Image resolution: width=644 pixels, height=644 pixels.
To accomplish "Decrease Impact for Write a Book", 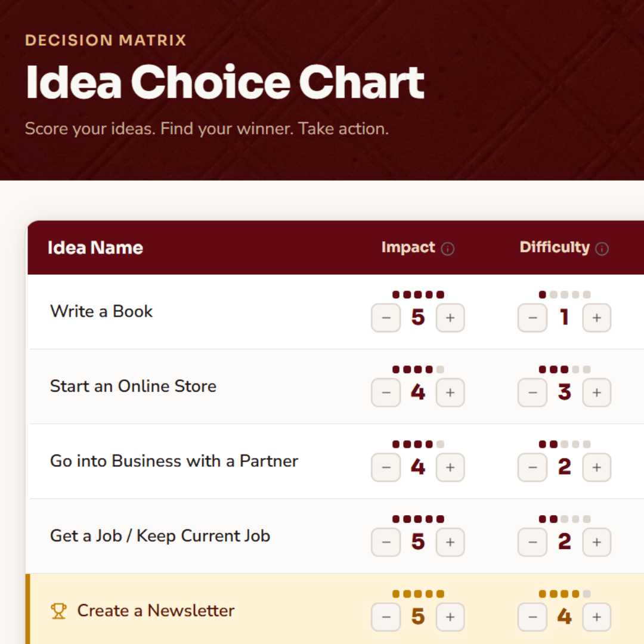I will click(x=386, y=318).
